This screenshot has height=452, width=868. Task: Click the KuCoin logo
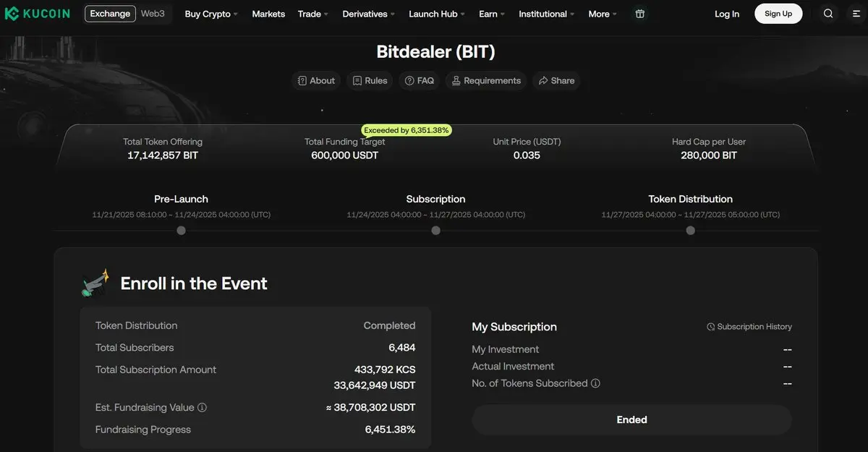point(38,14)
